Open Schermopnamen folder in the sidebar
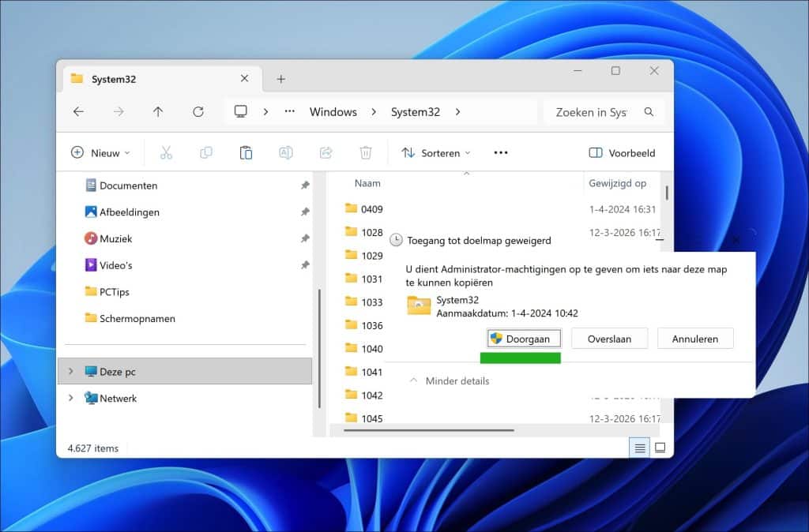Viewport: 809px width, 532px height. pyautogui.click(x=137, y=319)
